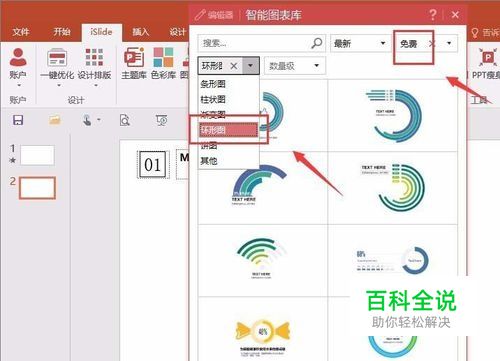The width and height of the screenshot is (500, 361).
Task: Expand the 免费 price filter dropdown arrow
Action: click(x=449, y=43)
